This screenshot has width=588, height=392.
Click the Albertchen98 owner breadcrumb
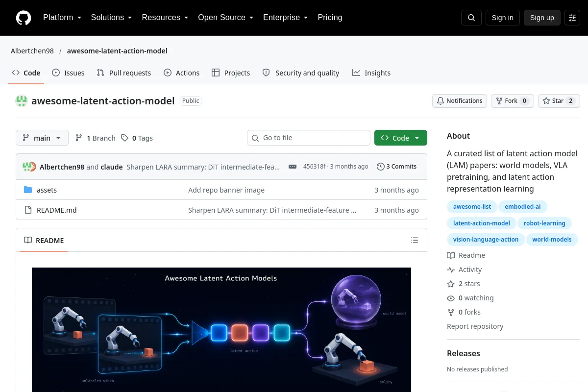pyautogui.click(x=32, y=51)
